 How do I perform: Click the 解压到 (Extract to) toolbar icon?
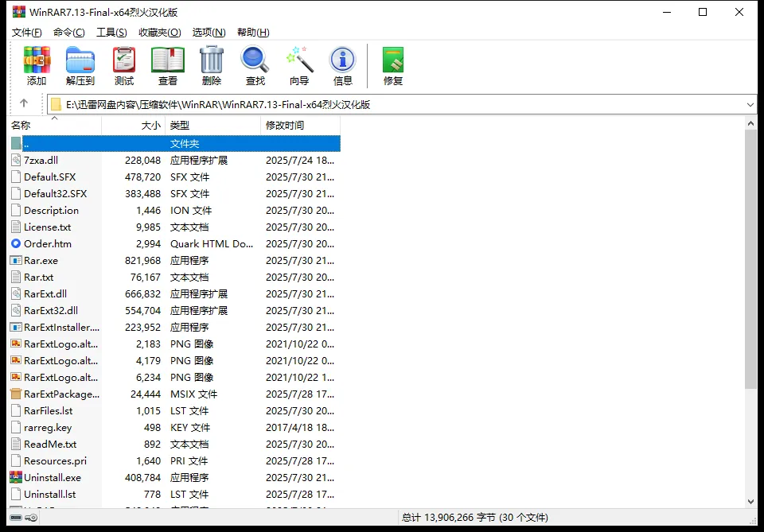click(x=80, y=66)
